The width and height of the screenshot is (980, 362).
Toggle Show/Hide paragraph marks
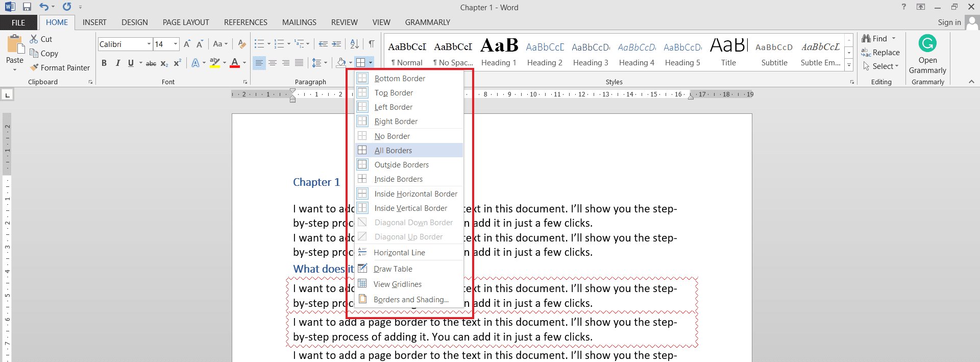pos(372,44)
